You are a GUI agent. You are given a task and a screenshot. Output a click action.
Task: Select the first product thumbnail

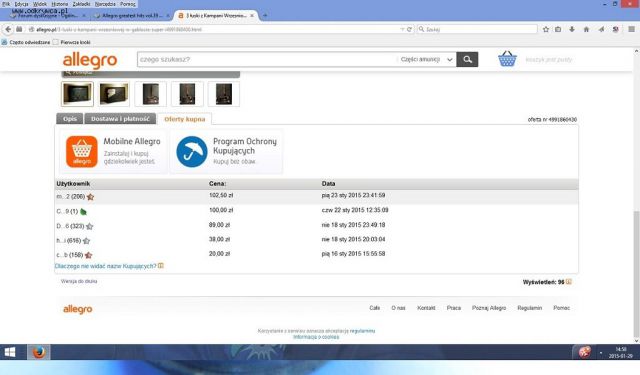(77, 94)
